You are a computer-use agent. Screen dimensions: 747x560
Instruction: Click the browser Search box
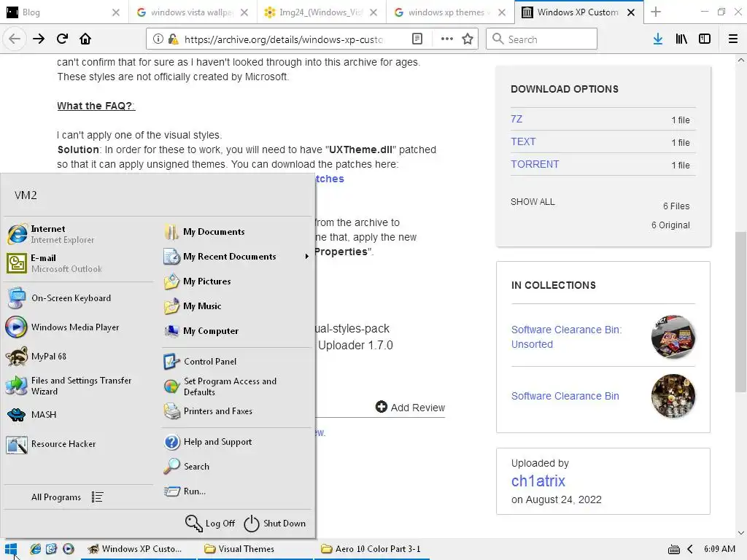tap(542, 39)
